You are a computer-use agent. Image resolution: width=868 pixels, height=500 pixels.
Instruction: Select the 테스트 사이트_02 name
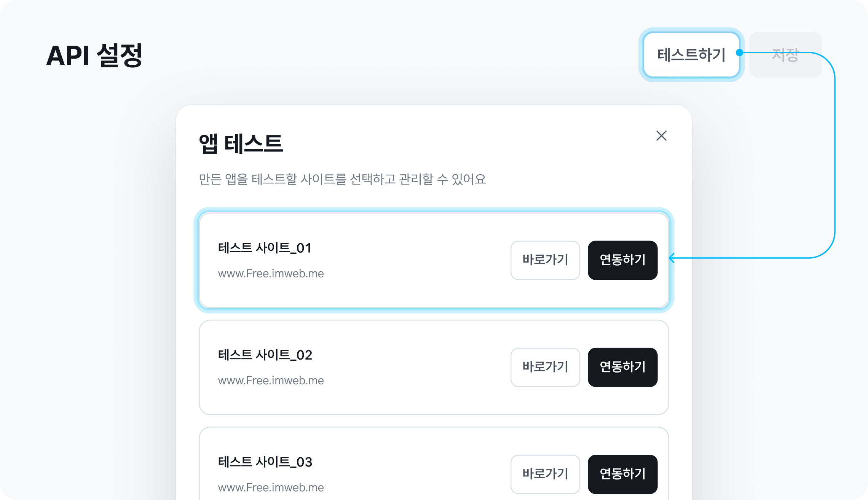click(265, 355)
